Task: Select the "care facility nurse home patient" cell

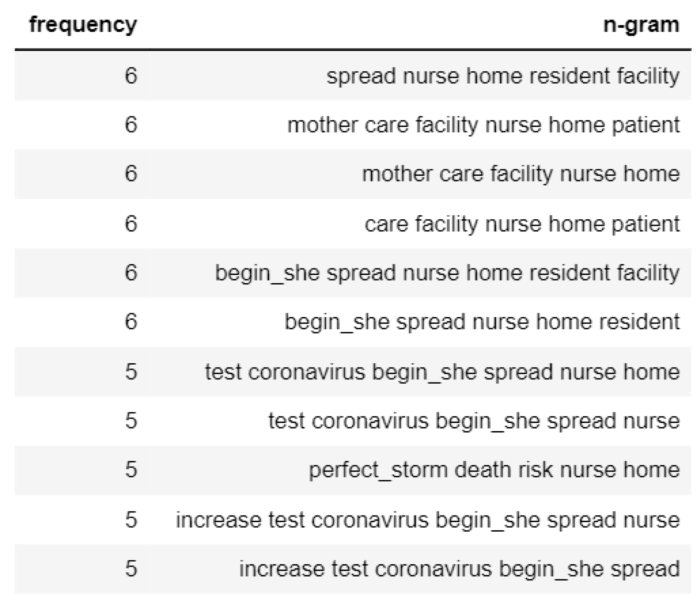Action: point(522,224)
